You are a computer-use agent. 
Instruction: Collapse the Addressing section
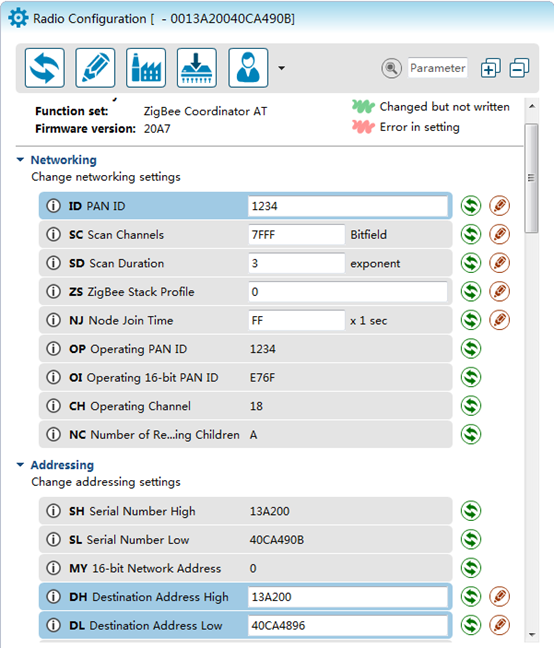coord(20,465)
